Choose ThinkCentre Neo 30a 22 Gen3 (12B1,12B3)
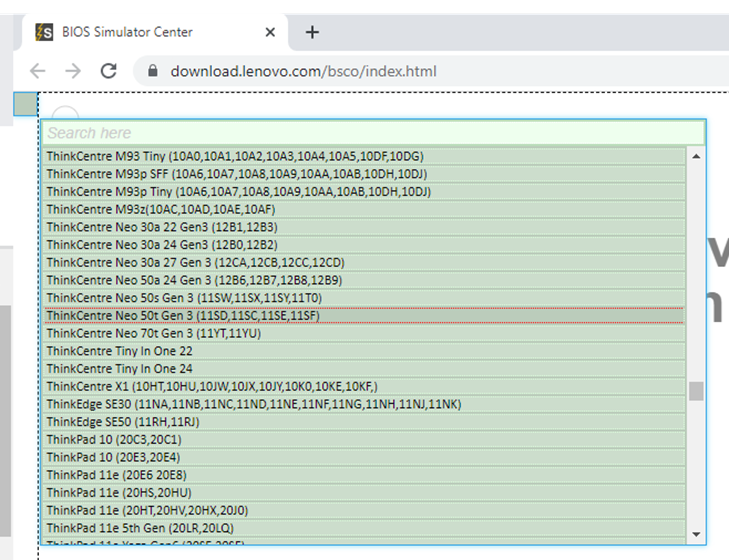The height and width of the screenshot is (560, 729). (364, 227)
